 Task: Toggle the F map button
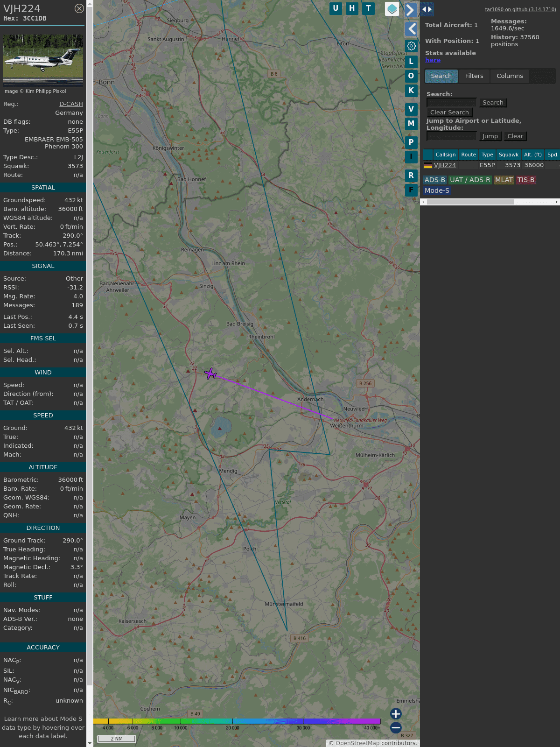411,190
